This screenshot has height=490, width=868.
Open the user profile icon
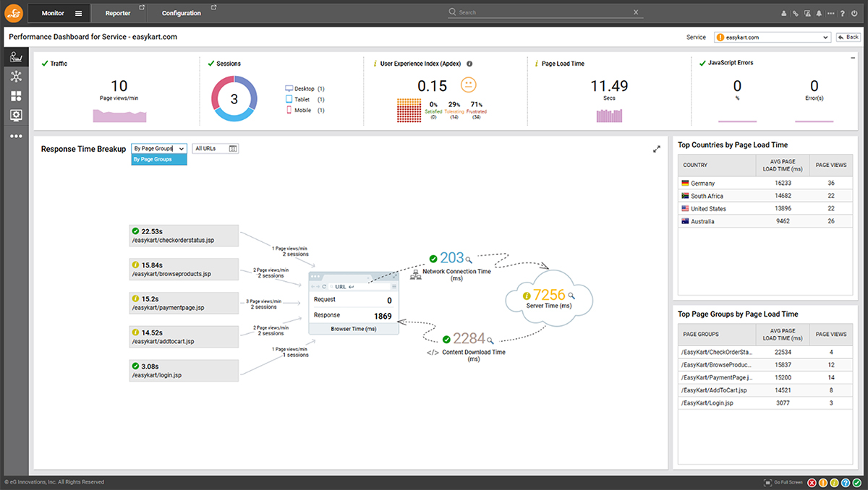[784, 13]
